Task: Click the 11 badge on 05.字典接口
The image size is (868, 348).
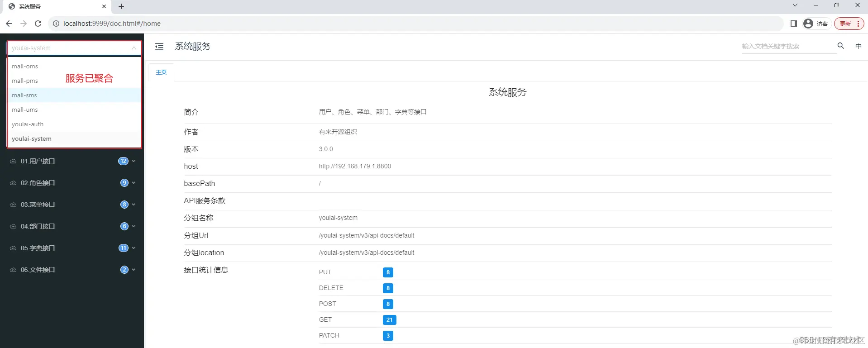Action: pyautogui.click(x=124, y=248)
